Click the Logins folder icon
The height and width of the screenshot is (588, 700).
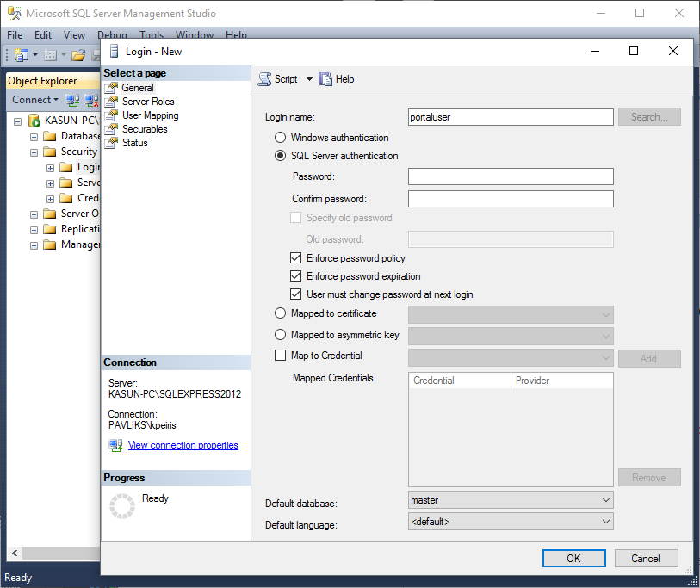[x=65, y=167]
